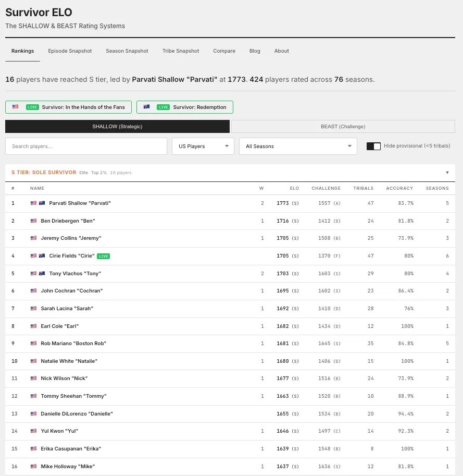Viewport: 463px width, 476px height.
Task: Switch to the Episode Snapshot tab
Action: click(70, 51)
